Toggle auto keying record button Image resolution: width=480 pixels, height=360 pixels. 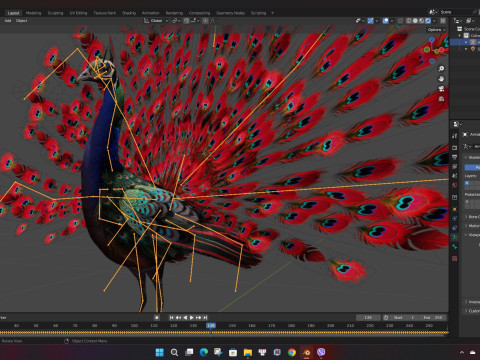click(x=157, y=318)
